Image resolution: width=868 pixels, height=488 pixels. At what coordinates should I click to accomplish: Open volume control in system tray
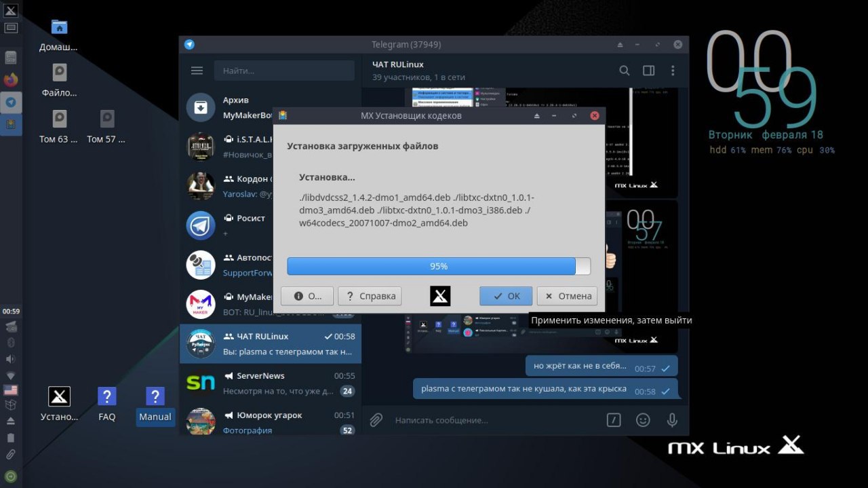click(11, 359)
